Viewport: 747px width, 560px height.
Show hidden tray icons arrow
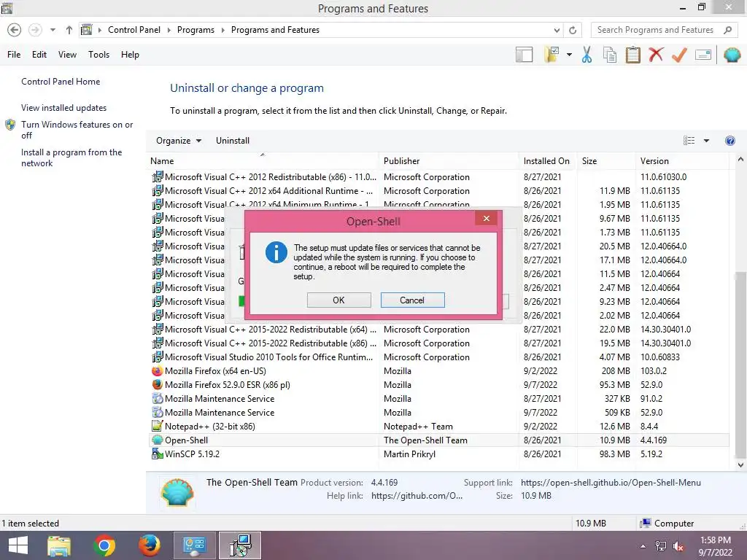pyautogui.click(x=643, y=546)
